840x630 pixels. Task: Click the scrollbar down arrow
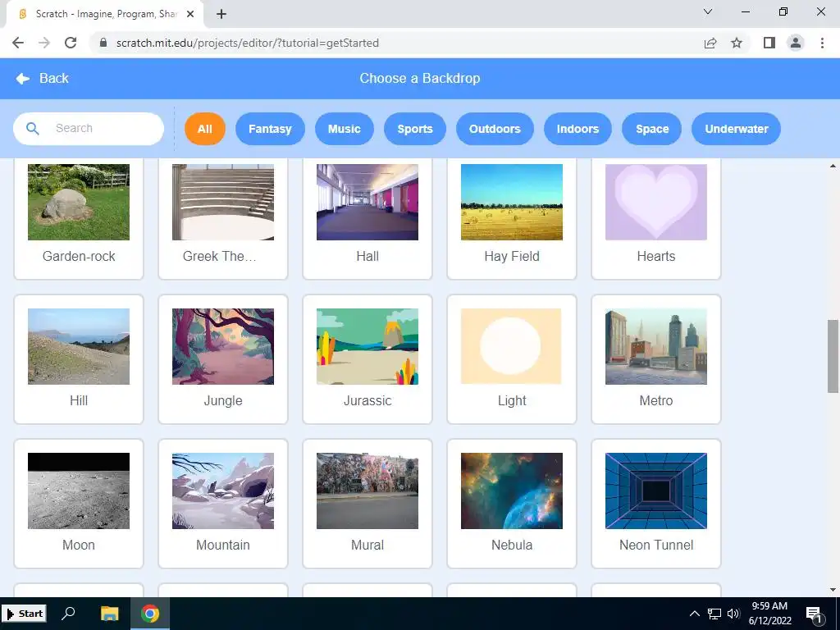[833, 590]
